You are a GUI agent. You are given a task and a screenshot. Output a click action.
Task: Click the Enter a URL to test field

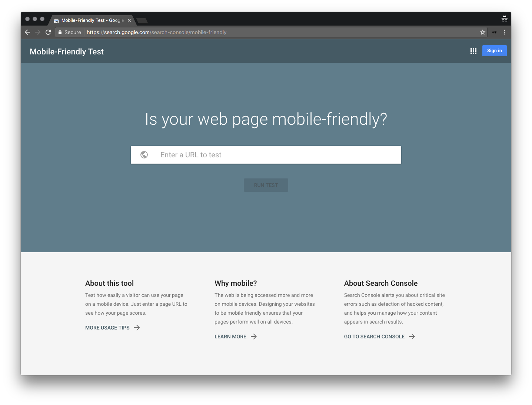click(266, 155)
